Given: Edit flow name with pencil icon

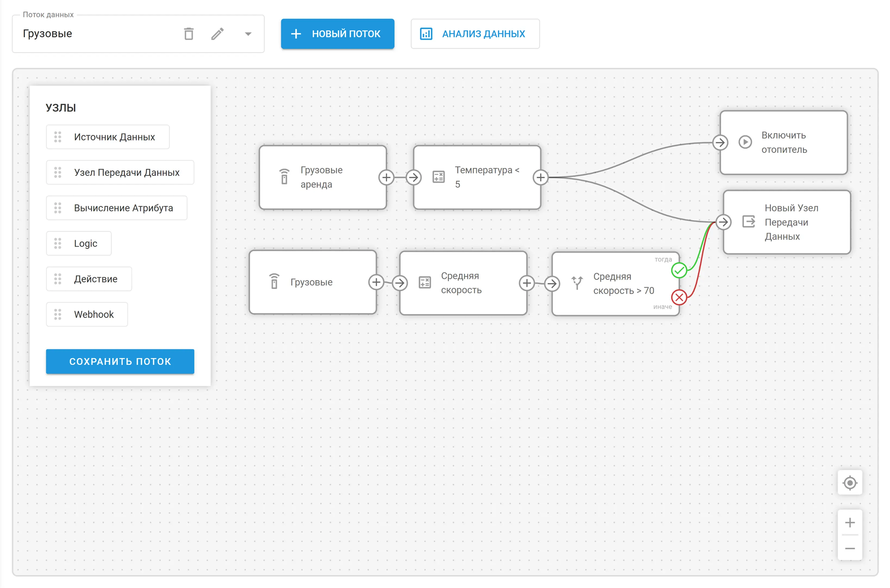Looking at the screenshot, I should coord(218,34).
